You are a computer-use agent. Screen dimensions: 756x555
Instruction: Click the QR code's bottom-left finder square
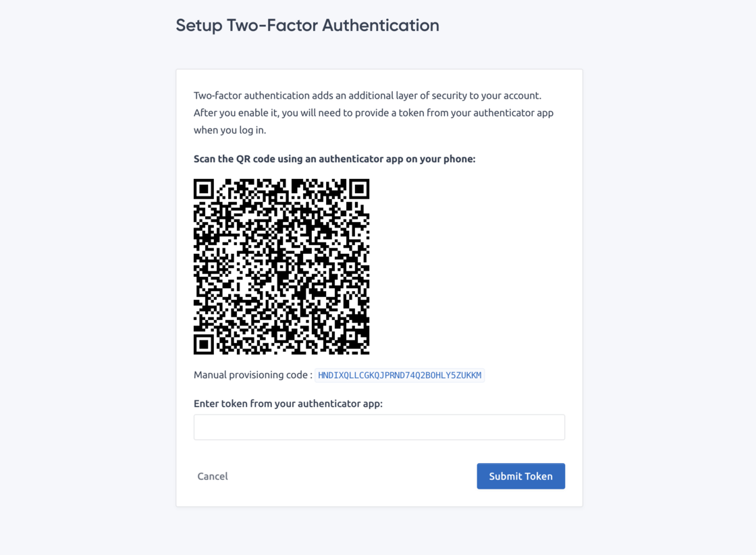click(x=204, y=344)
